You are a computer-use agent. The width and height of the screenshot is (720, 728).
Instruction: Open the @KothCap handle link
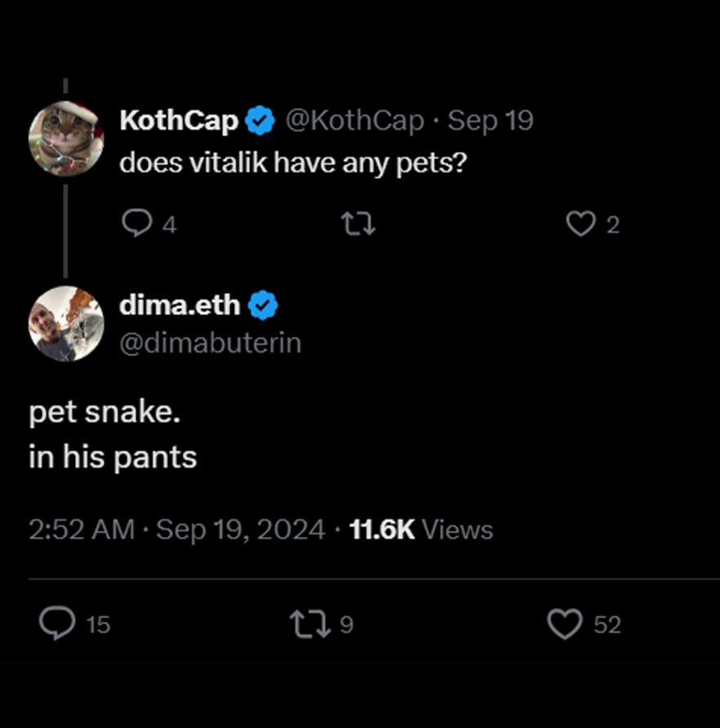[355, 121]
